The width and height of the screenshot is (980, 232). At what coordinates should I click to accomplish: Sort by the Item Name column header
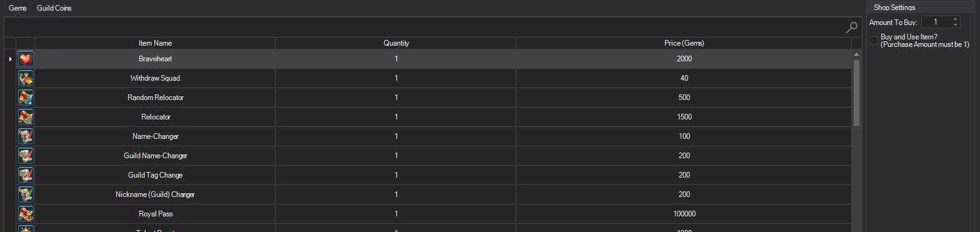tap(155, 43)
